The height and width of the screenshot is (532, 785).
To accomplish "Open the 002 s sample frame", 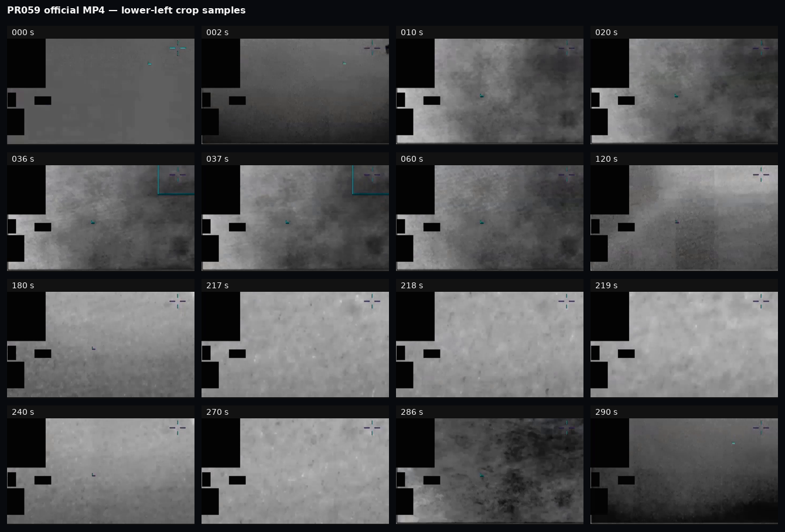I will point(295,91).
